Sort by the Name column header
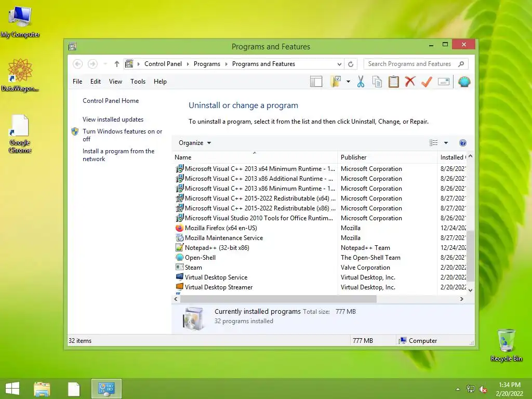This screenshot has width=532, height=399. [x=255, y=157]
